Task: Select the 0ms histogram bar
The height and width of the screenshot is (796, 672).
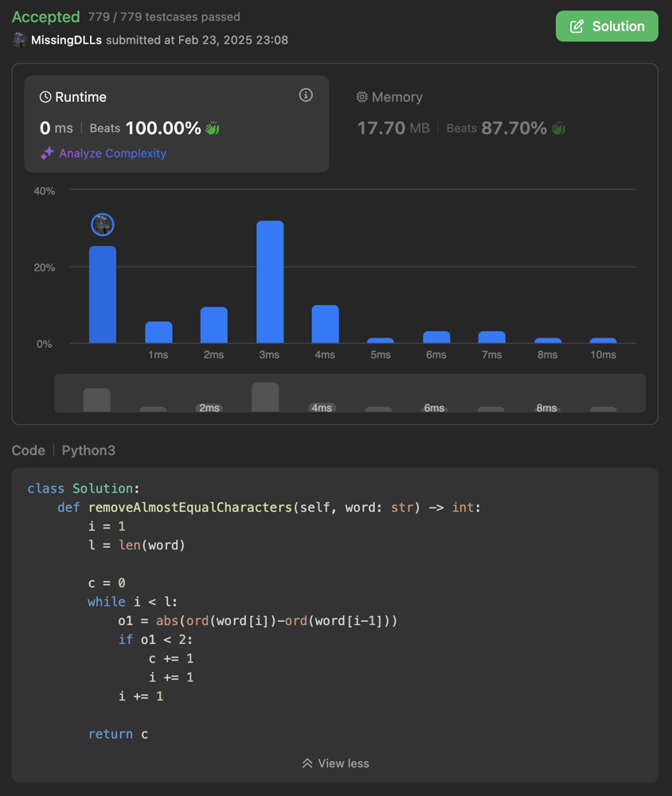Action: pyautogui.click(x=103, y=295)
